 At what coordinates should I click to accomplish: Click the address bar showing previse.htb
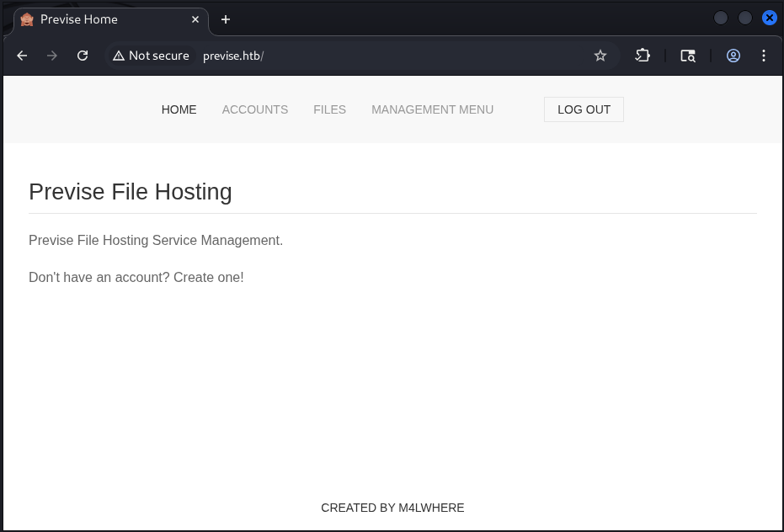click(x=379, y=56)
